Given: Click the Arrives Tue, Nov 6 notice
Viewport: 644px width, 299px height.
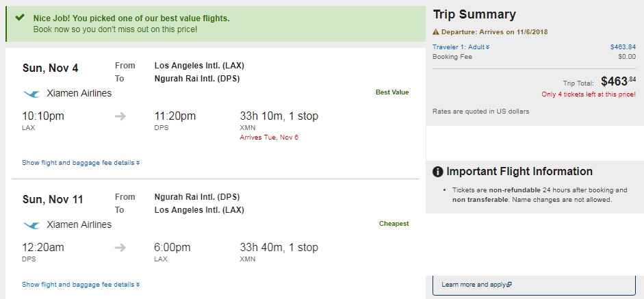Looking at the screenshot, I should click(x=269, y=137).
